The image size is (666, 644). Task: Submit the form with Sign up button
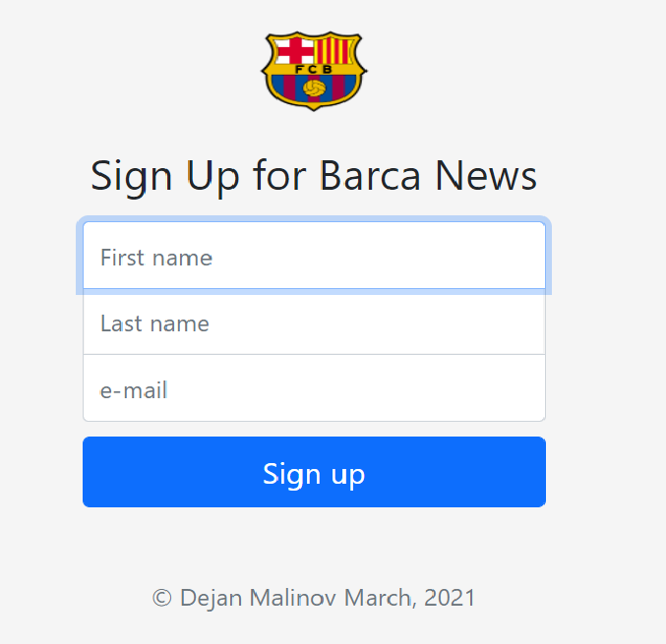[315, 472]
